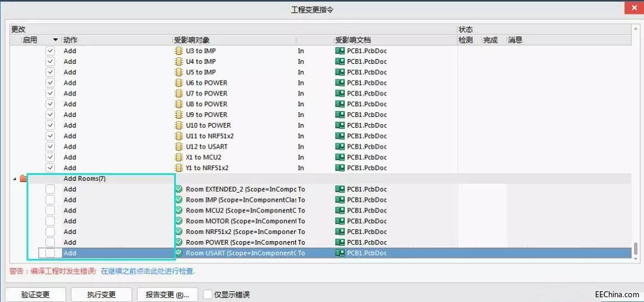Collapse the Add Rooms(7) group

click(15, 178)
